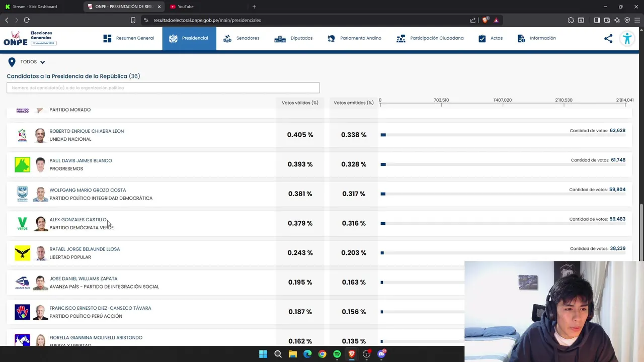The width and height of the screenshot is (644, 362).
Task: Click Unidad Nacional party logo
Action: (x=22, y=135)
